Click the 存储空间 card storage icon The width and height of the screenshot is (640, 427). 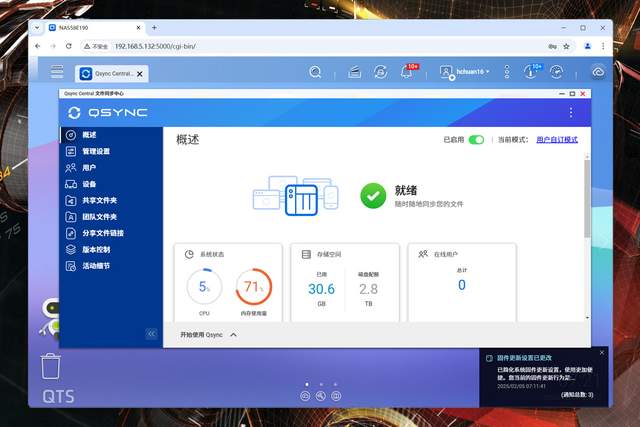click(x=306, y=254)
